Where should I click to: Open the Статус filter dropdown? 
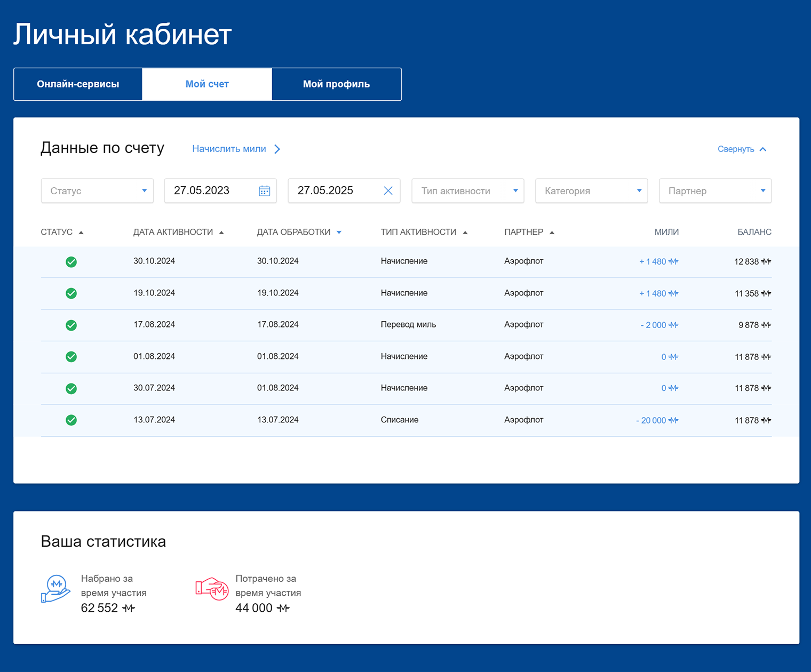[97, 191]
